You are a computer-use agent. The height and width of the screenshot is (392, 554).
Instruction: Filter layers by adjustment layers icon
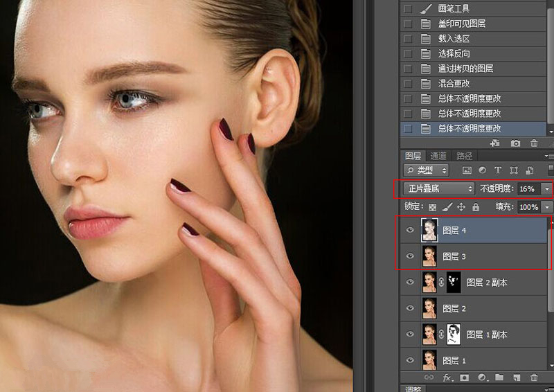482,170
